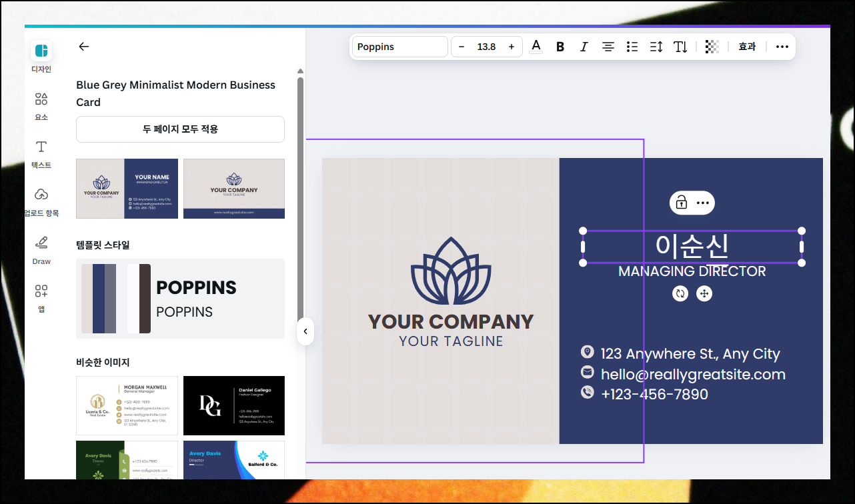The image size is (855, 504).
Task: Select the hello@reallygreatsite.com email text
Action: coord(693,375)
